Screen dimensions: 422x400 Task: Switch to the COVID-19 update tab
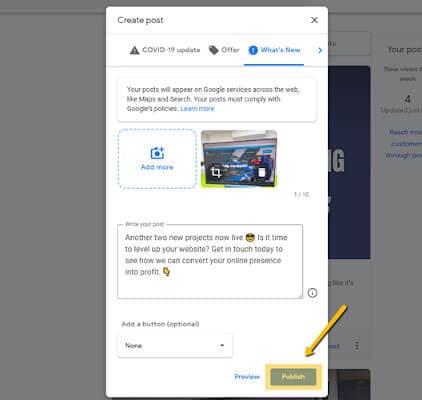tap(165, 50)
